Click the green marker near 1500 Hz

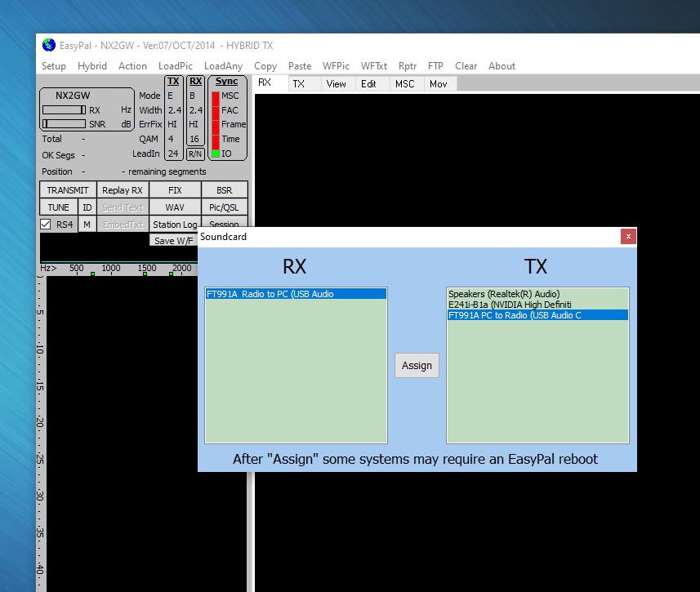click(x=145, y=274)
